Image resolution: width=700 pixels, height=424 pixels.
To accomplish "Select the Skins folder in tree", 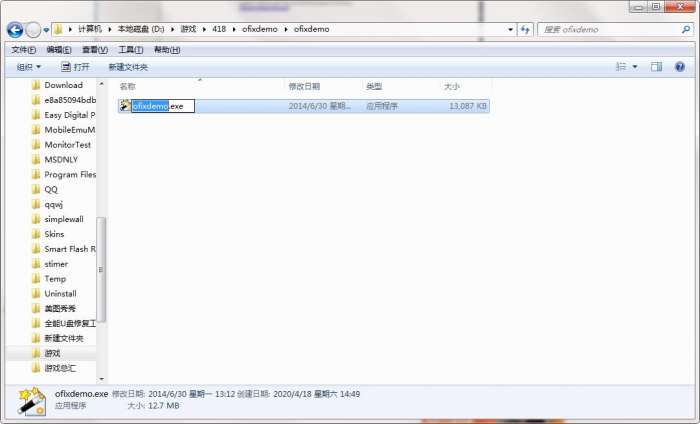I will pyautogui.click(x=48, y=234).
